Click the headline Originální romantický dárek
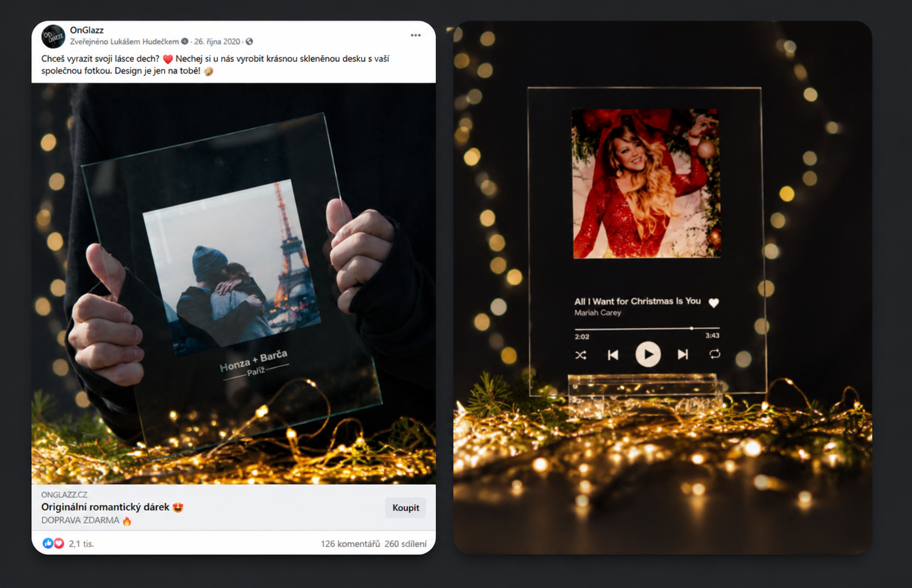 point(105,507)
